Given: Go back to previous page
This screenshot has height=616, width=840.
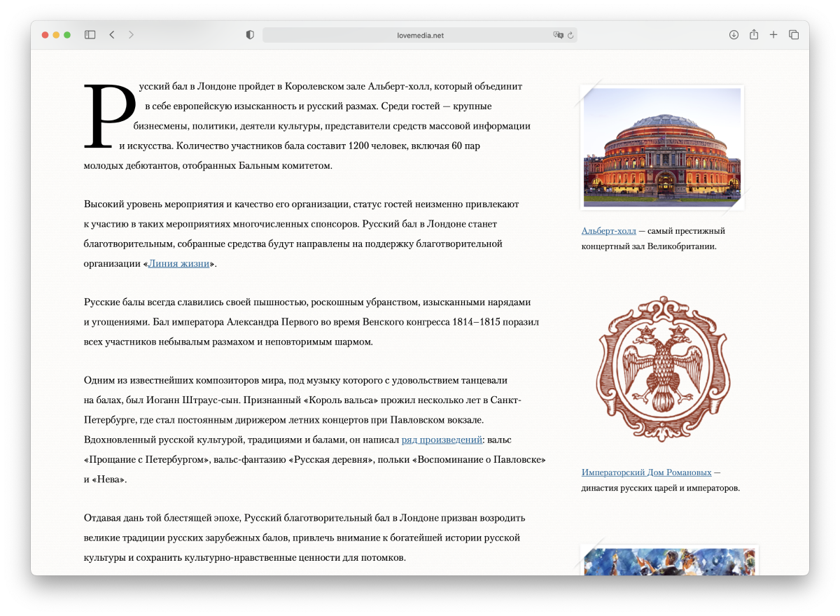Looking at the screenshot, I should 111,34.
